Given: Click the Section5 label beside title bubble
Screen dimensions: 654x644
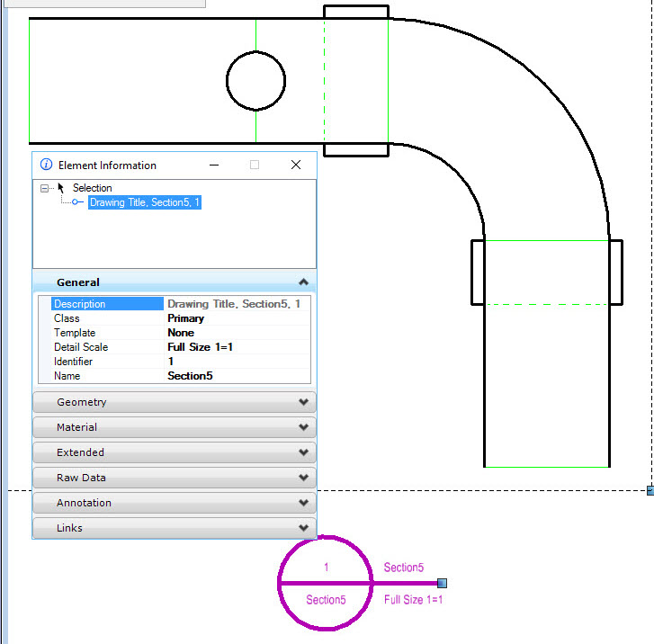Looking at the screenshot, I should click(x=404, y=568).
